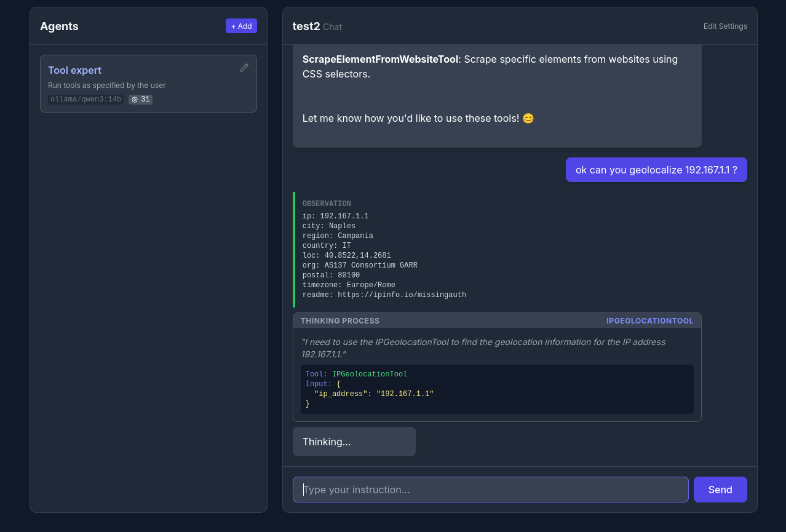Focus the Type your instruction input field
786x532 pixels.
point(490,490)
